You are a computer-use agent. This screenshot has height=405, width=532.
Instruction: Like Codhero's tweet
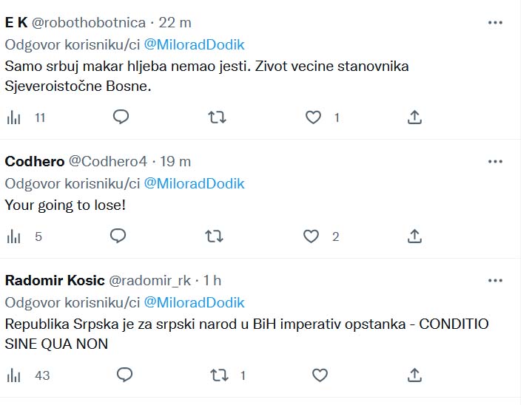(312, 236)
